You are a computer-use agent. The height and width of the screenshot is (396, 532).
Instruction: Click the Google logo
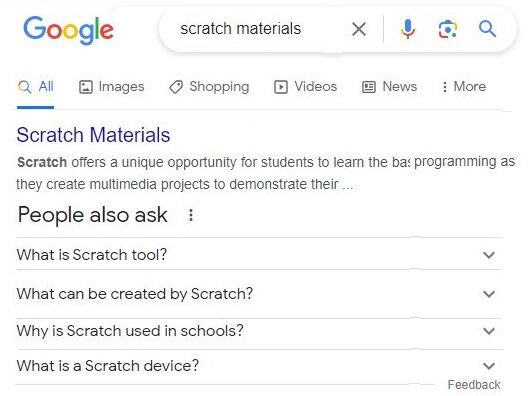[68, 30]
